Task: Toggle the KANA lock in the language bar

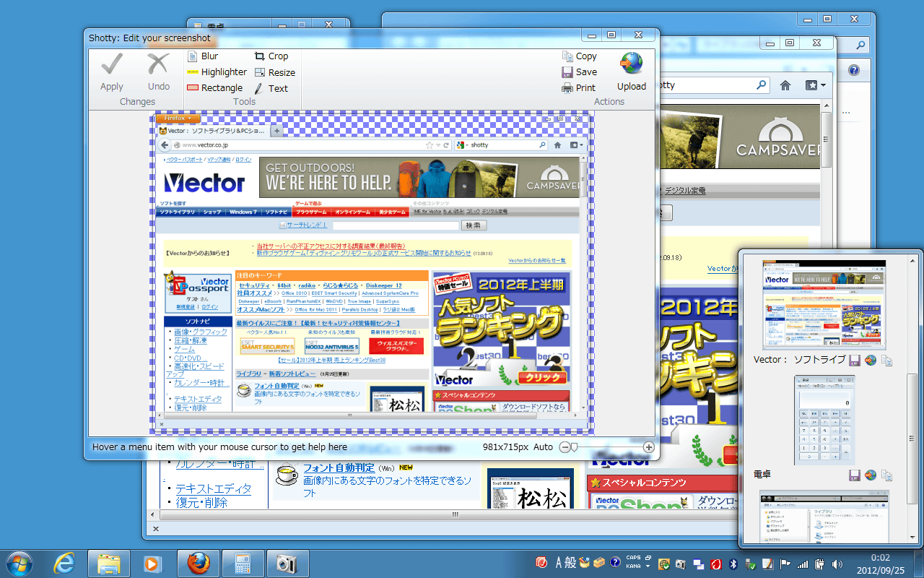Action: (x=634, y=567)
